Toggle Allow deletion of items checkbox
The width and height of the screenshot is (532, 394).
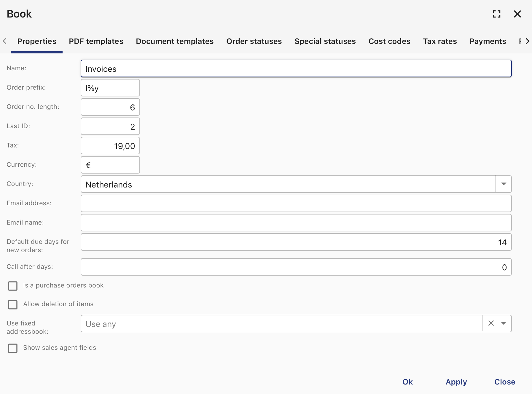tap(13, 305)
